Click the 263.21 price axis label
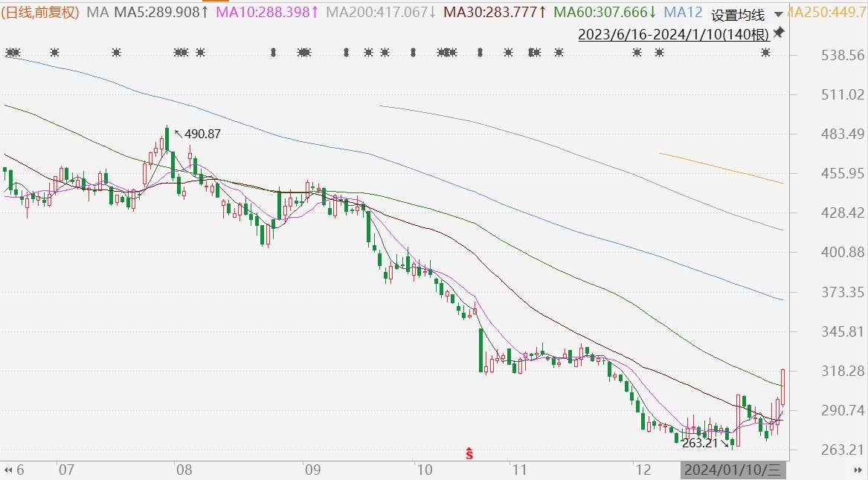Image resolution: width=868 pixels, height=480 pixels. click(843, 450)
